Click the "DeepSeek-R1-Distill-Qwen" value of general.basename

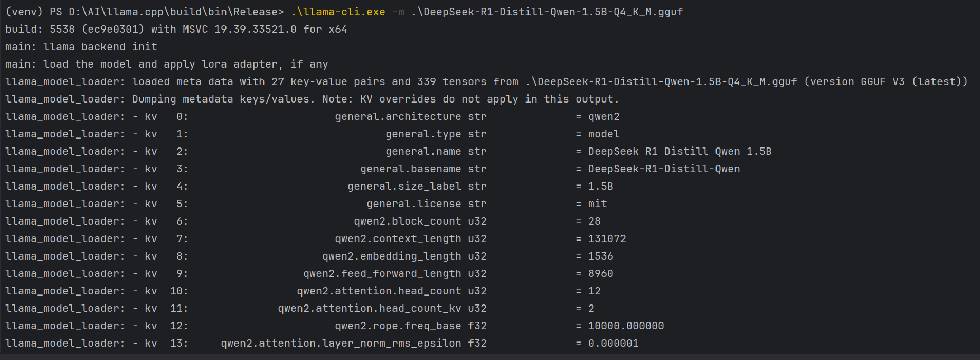(x=664, y=169)
